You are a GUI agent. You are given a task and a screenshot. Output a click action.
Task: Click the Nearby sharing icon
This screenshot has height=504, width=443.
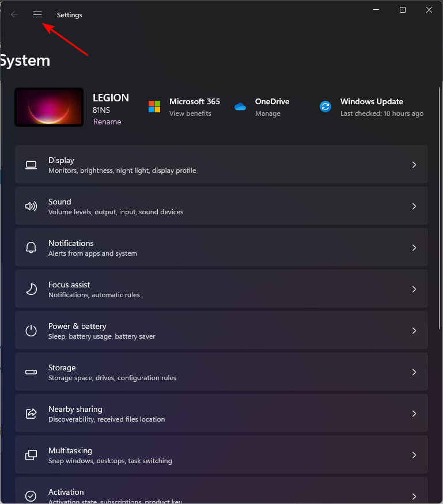click(x=31, y=414)
